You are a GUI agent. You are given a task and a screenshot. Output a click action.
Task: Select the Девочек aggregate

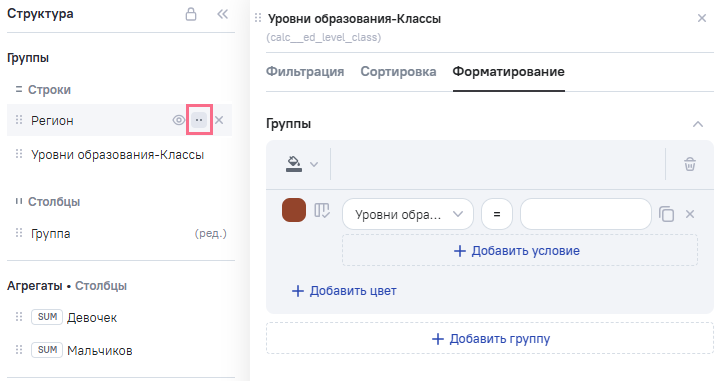(92, 318)
